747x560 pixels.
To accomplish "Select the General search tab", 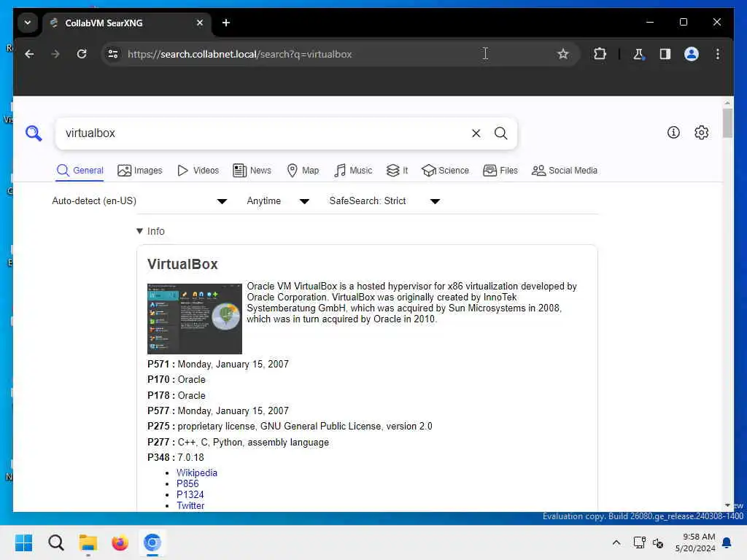I will click(80, 171).
